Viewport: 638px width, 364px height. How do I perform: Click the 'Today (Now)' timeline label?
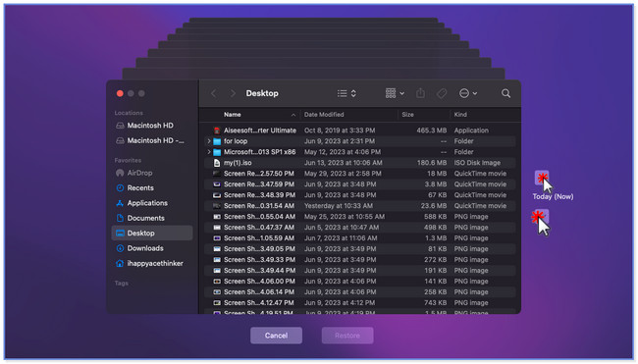(x=553, y=197)
